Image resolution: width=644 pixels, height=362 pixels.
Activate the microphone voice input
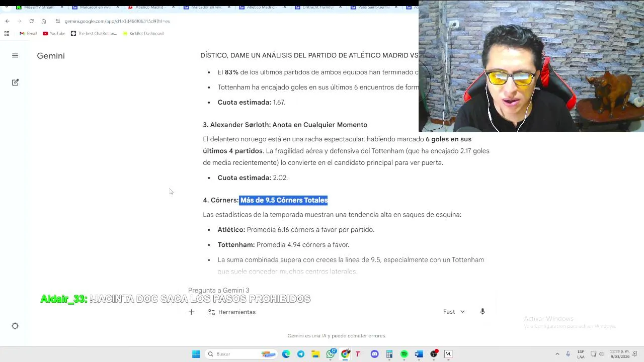[482, 312]
